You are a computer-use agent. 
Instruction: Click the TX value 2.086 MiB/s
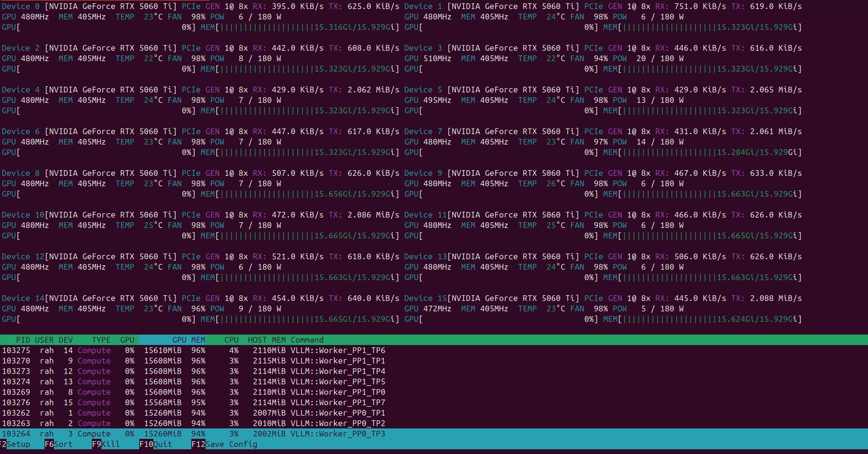[x=374, y=215]
